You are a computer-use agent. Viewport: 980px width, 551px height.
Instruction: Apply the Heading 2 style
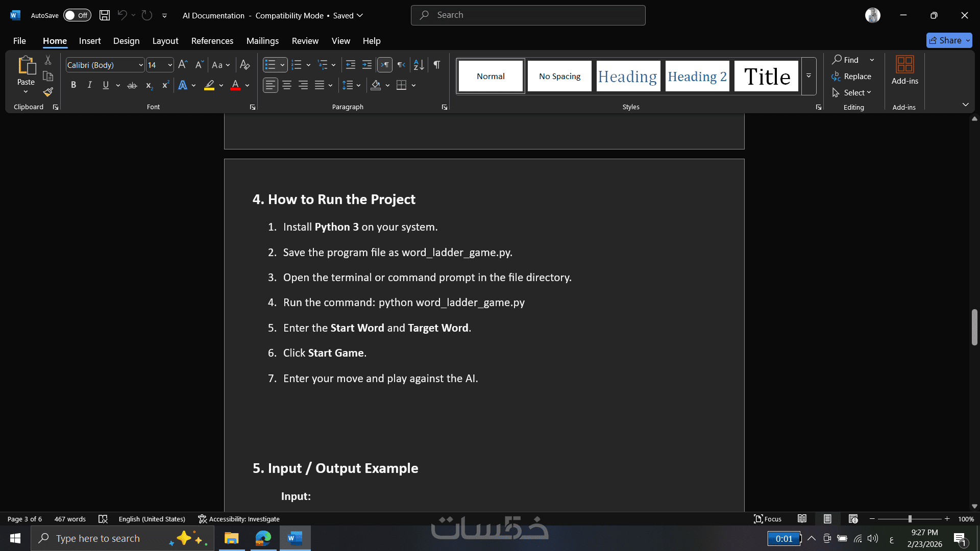[697, 77]
